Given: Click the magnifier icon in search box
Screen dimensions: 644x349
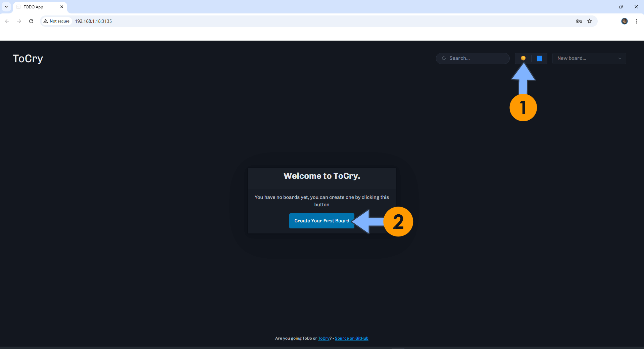Looking at the screenshot, I should point(444,58).
